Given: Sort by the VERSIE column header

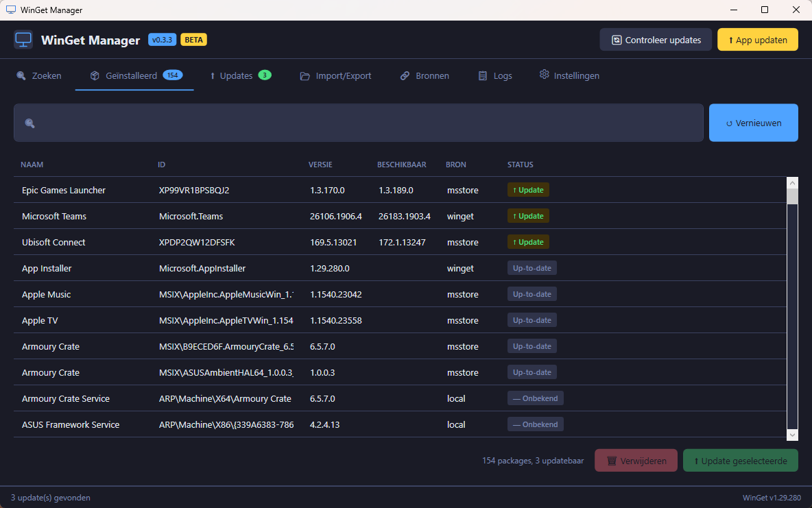Looking at the screenshot, I should pos(320,165).
